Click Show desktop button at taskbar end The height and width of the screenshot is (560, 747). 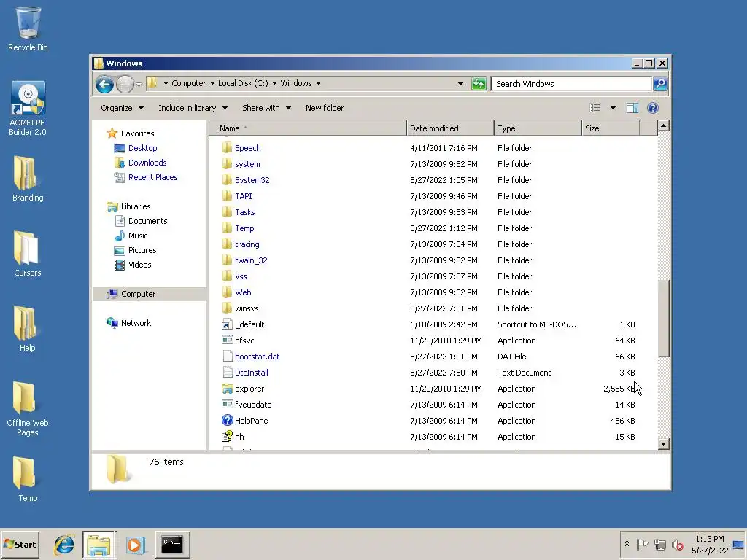tap(738, 544)
